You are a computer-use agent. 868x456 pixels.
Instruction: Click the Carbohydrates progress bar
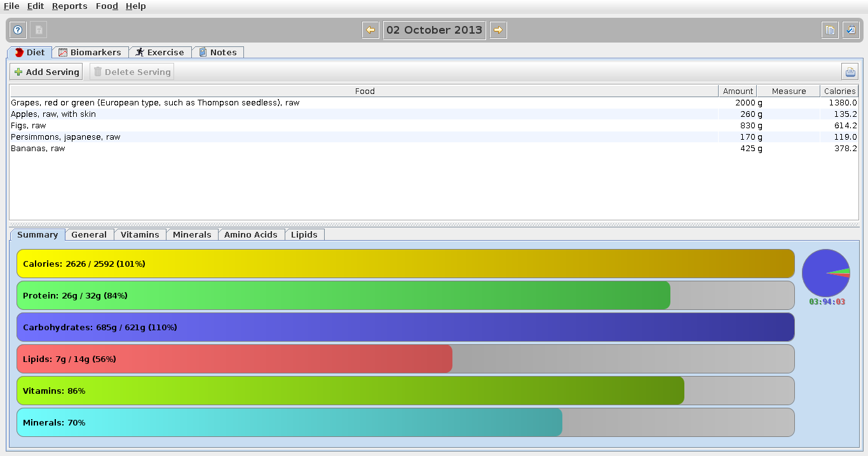pyautogui.click(x=405, y=327)
